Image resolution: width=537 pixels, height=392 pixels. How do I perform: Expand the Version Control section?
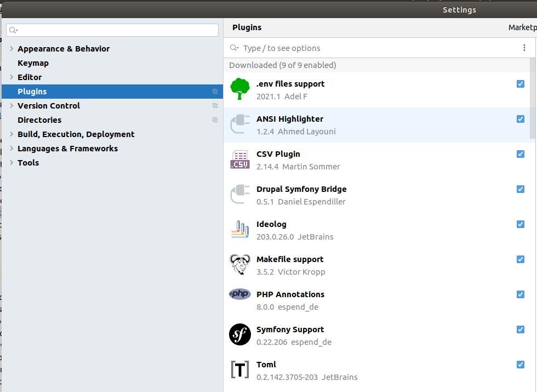pos(12,105)
